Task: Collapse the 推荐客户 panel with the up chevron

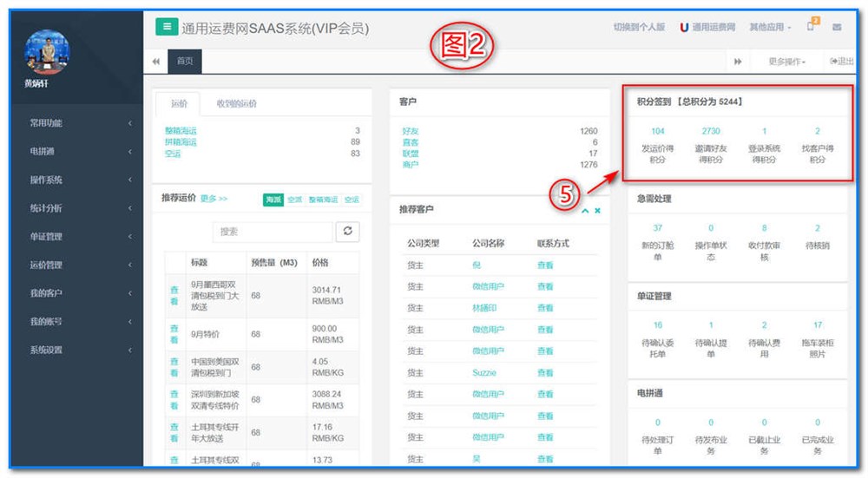Action: click(x=585, y=211)
